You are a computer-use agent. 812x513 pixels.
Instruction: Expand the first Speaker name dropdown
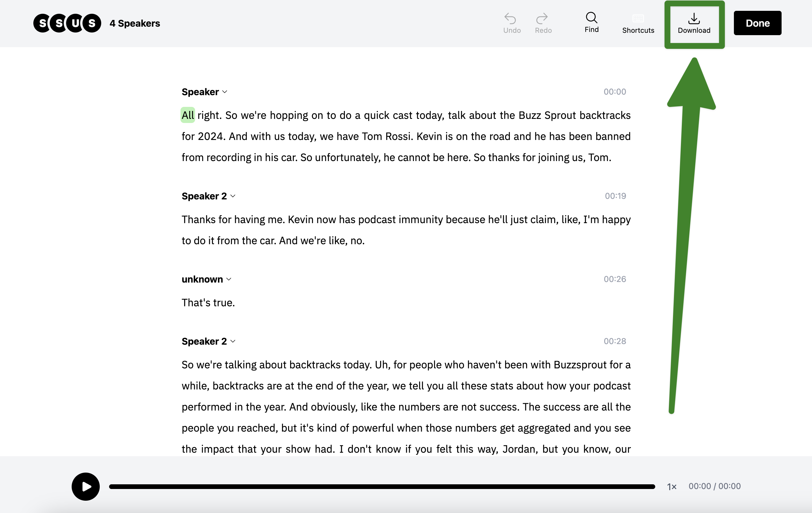click(x=204, y=92)
